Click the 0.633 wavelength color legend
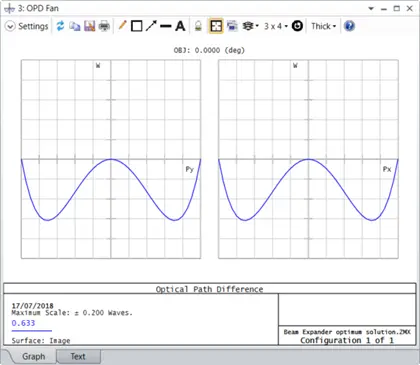The image size is (420, 365). point(23,323)
